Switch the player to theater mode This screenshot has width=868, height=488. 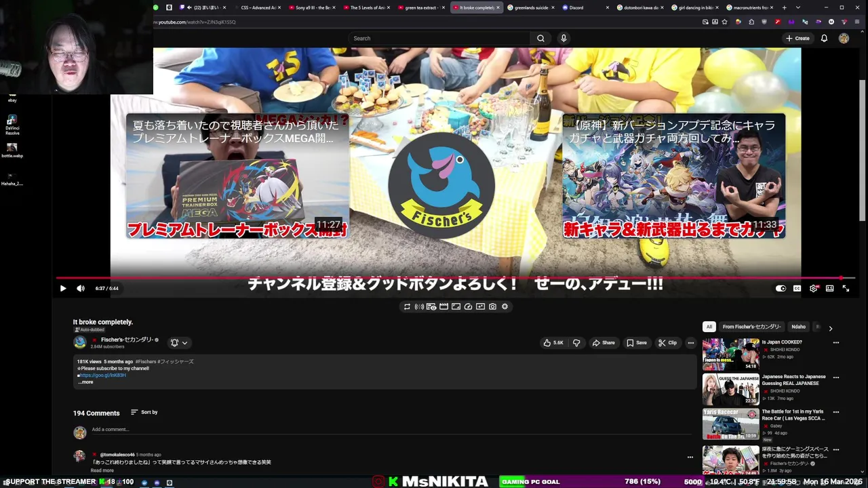point(829,289)
